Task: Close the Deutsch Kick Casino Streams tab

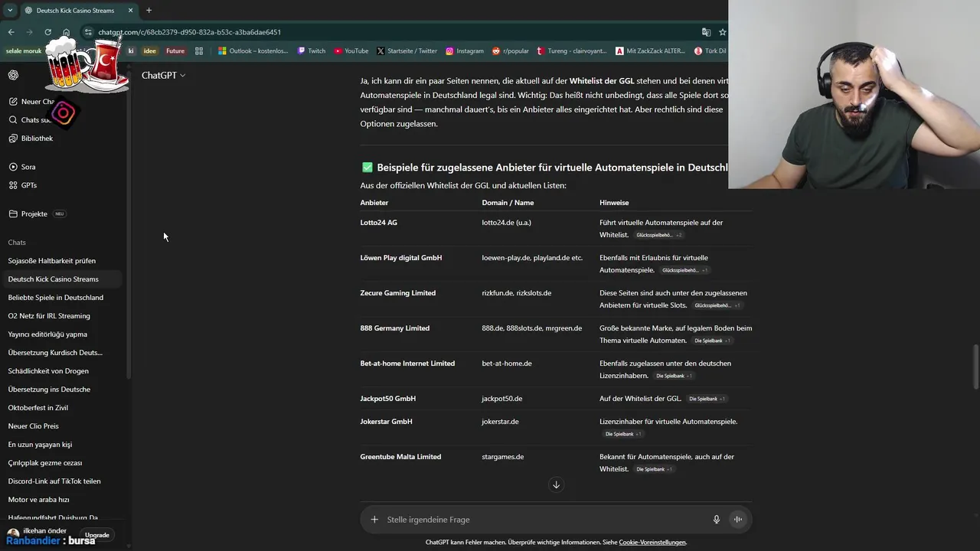Action: [x=130, y=11]
